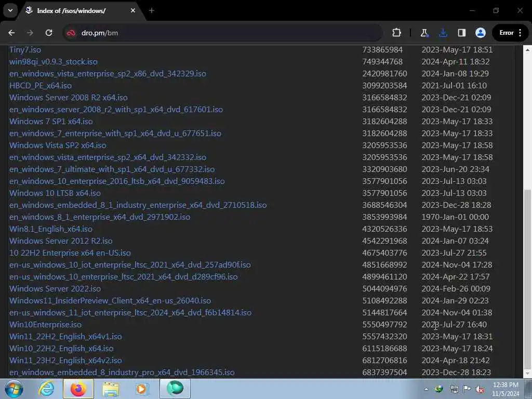Viewport: 532px width, 399px height.
Task: Close the Index of /isos/windows/ tab
Action: click(133, 10)
